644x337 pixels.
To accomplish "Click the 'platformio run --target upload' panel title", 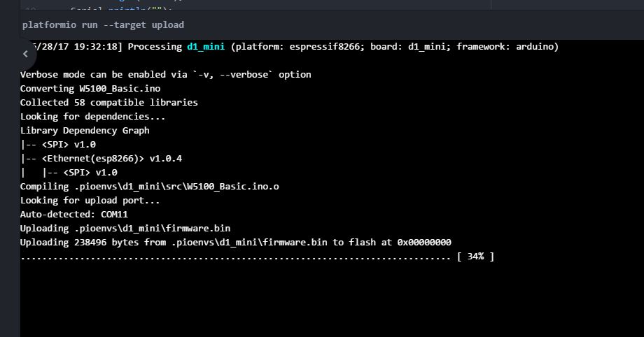I will tap(103, 25).
